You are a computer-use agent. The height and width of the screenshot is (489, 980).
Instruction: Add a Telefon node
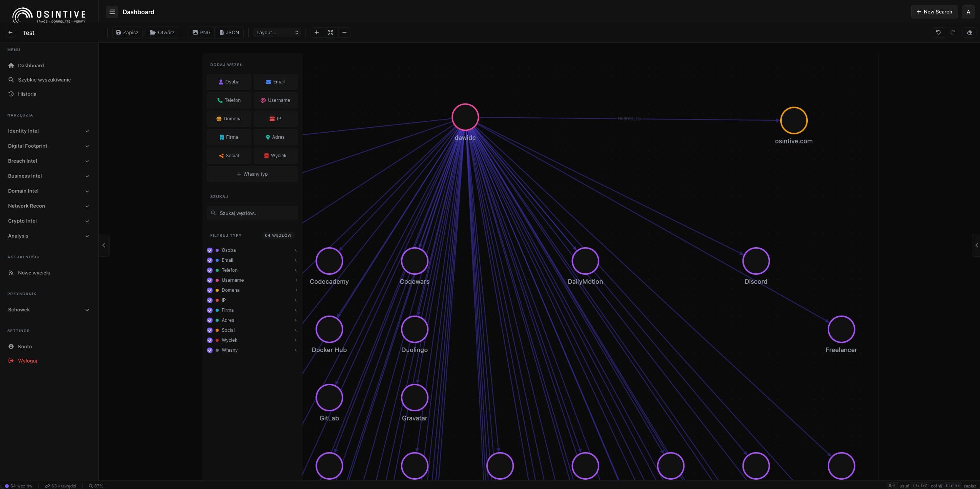229,100
